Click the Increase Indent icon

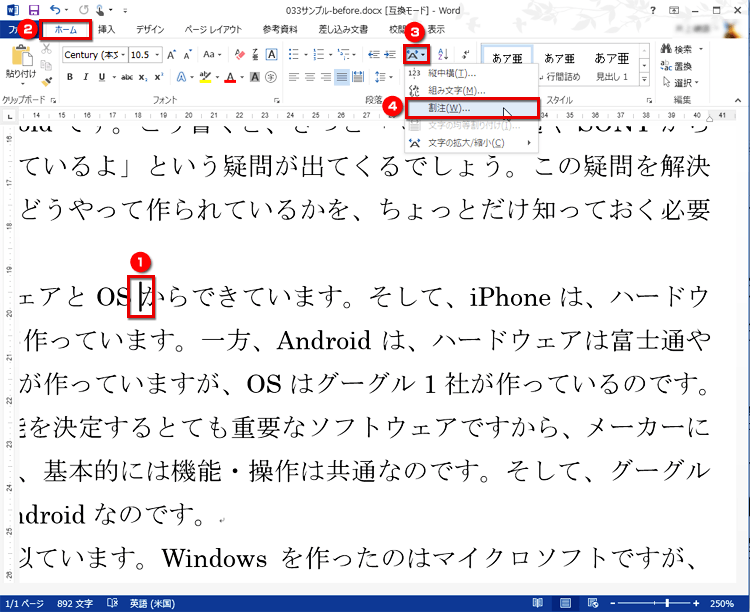pos(390,55)
